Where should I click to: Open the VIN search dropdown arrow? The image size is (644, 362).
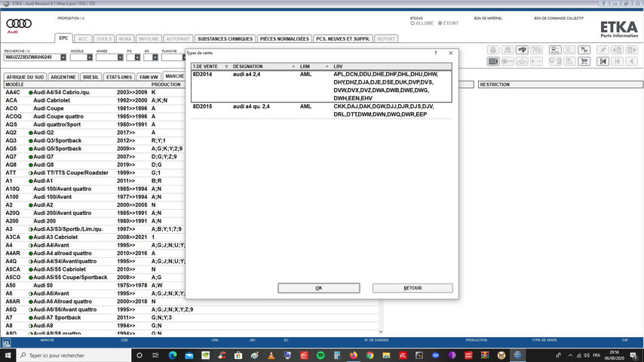coord(63,57)
